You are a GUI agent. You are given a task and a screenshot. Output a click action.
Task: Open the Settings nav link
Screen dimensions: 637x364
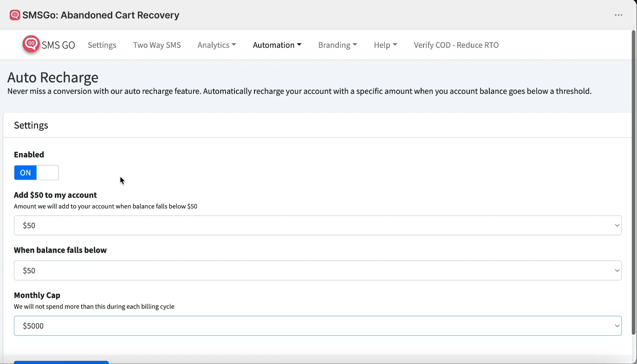(102, 45)
